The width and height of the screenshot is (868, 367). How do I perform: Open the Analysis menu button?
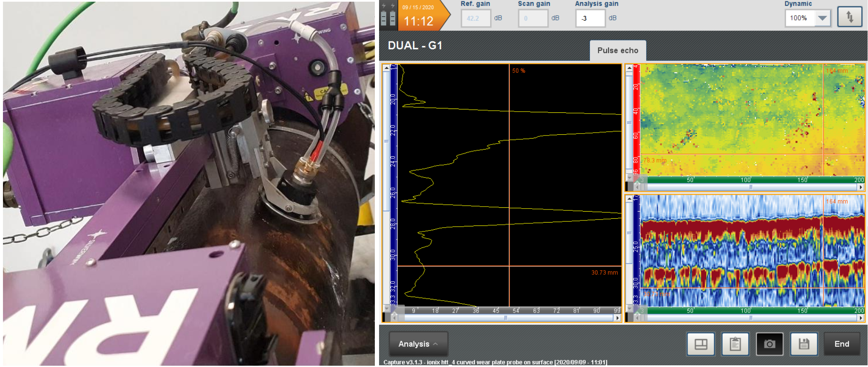click(x=418, y=344)
